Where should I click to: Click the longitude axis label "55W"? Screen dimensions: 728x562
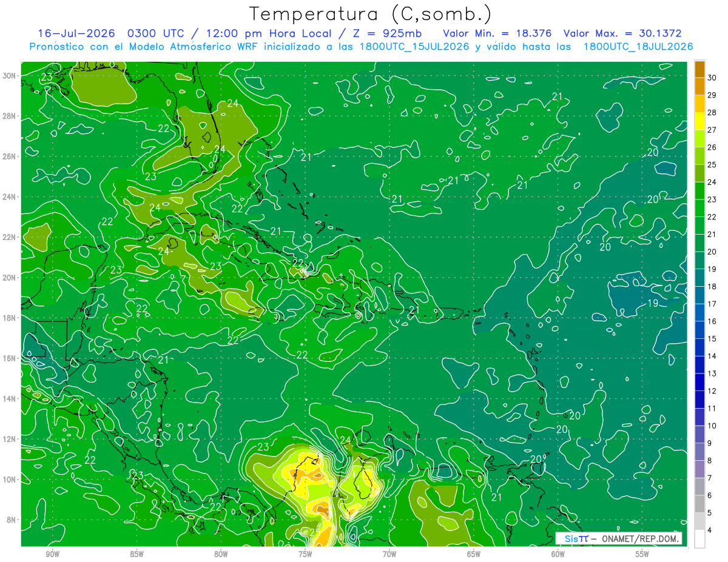coord(642,554)
